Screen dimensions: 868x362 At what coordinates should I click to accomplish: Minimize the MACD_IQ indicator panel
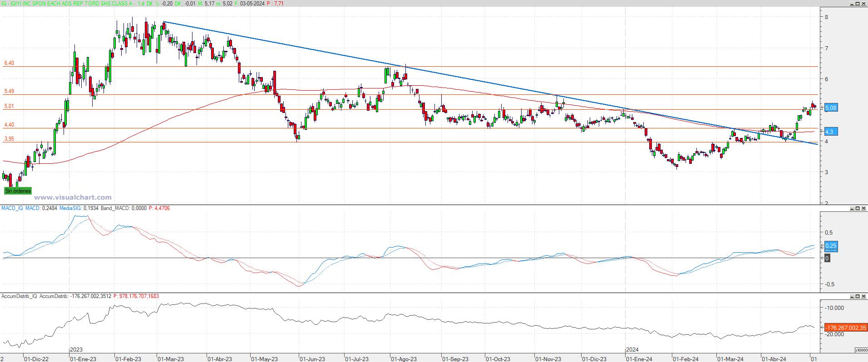852,208
